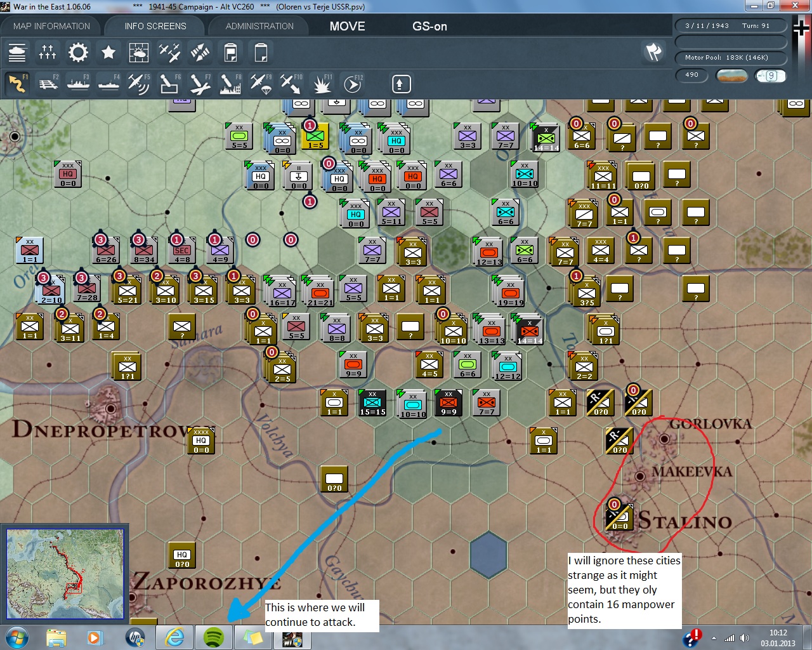This screenshot has height=650, width=812.
Task: Select the HQ 0?0 counter above Zaporozhye
Action: [182, 555]
